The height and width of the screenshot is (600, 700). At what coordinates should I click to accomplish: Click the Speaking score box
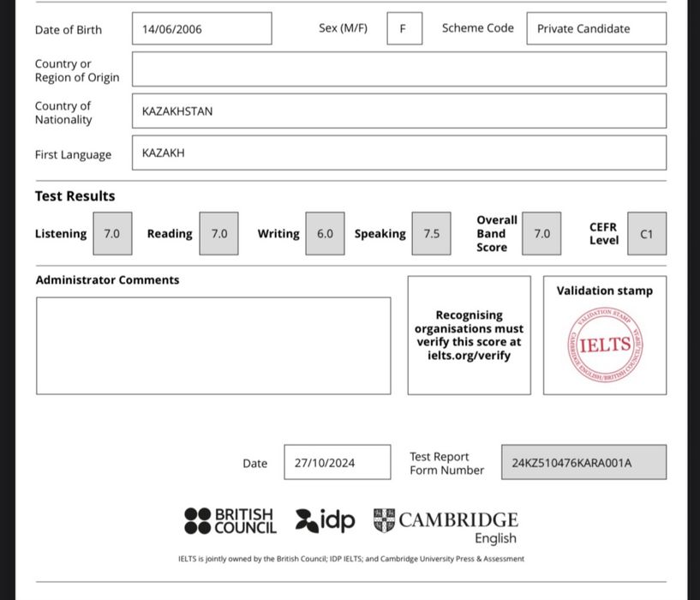coord(431,234)
